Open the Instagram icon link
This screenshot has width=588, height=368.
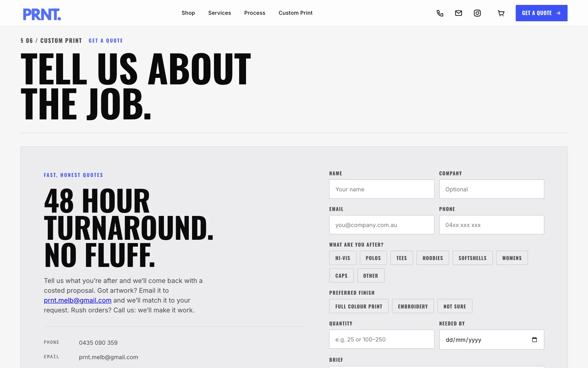click(477, 13)
